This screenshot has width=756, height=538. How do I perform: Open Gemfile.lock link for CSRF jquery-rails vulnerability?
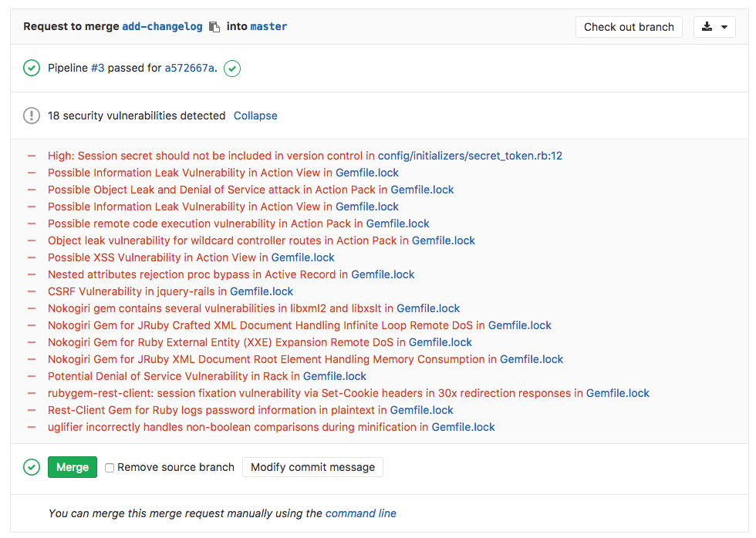coord(262,291)
